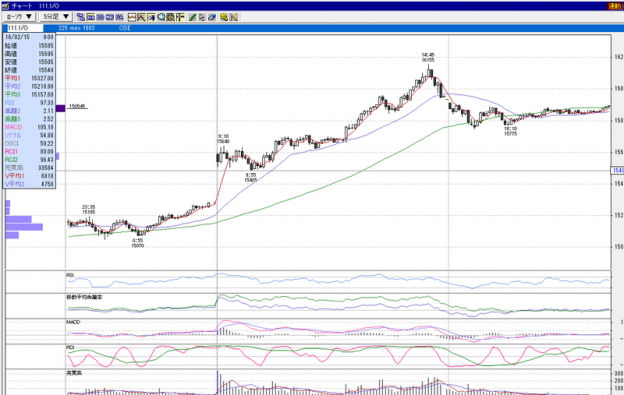Open the candlestick chart type dropdown
624x395 pixels.
click(x=19, y=17)
